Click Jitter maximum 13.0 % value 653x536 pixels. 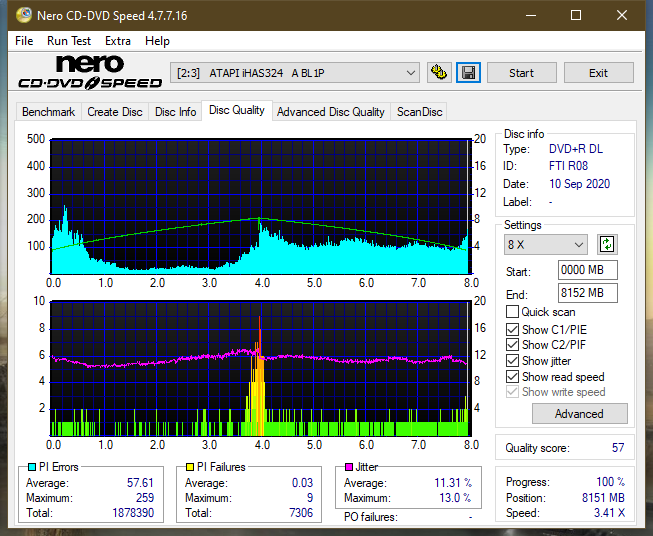pyautogui.click(x=455, y=498)
